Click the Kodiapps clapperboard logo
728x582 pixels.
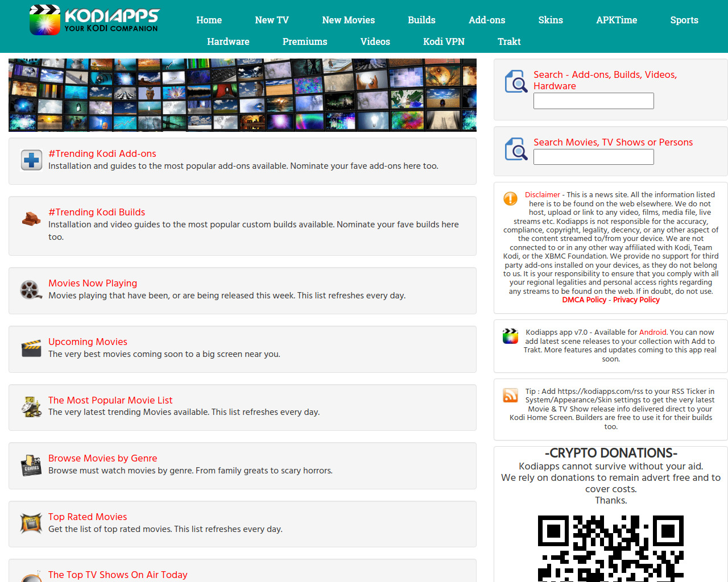click(x=45, y=20)
